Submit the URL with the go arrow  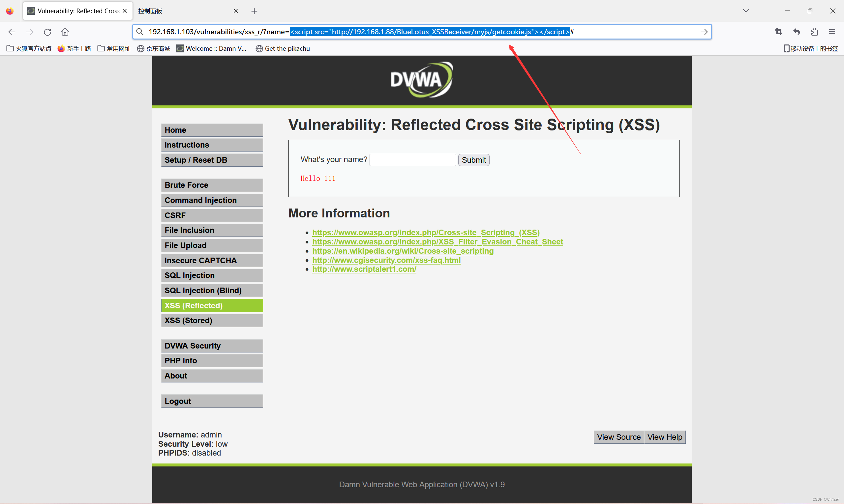click(704, 32)
